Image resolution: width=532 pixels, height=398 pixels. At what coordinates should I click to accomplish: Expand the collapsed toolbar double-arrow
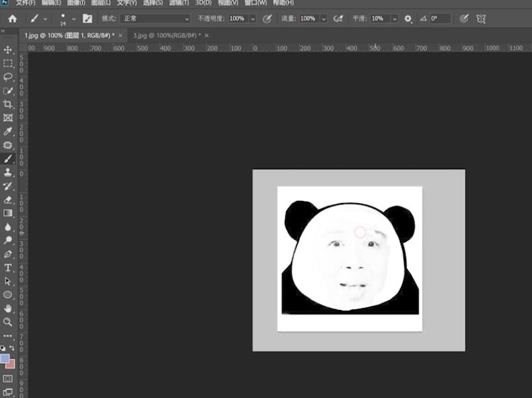coord(3,31)
